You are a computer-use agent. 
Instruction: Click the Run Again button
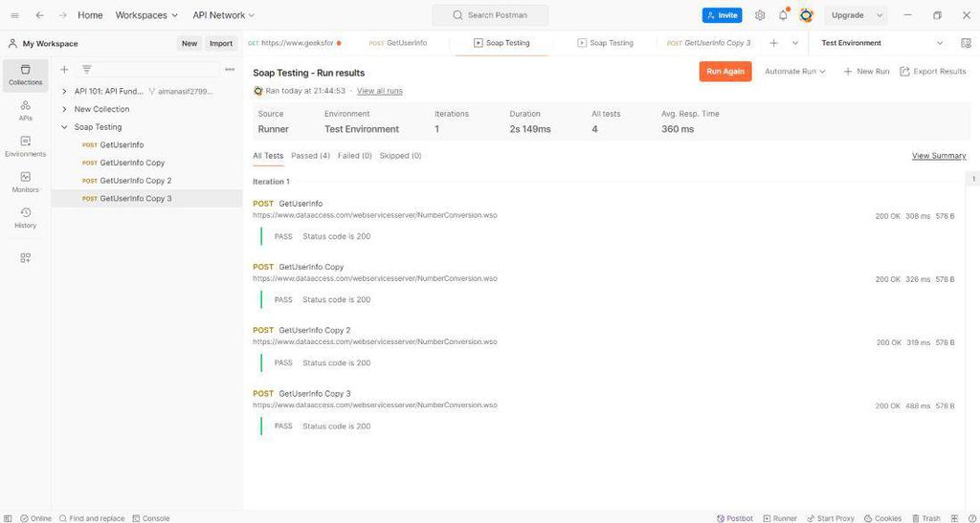tap(725, 71)
